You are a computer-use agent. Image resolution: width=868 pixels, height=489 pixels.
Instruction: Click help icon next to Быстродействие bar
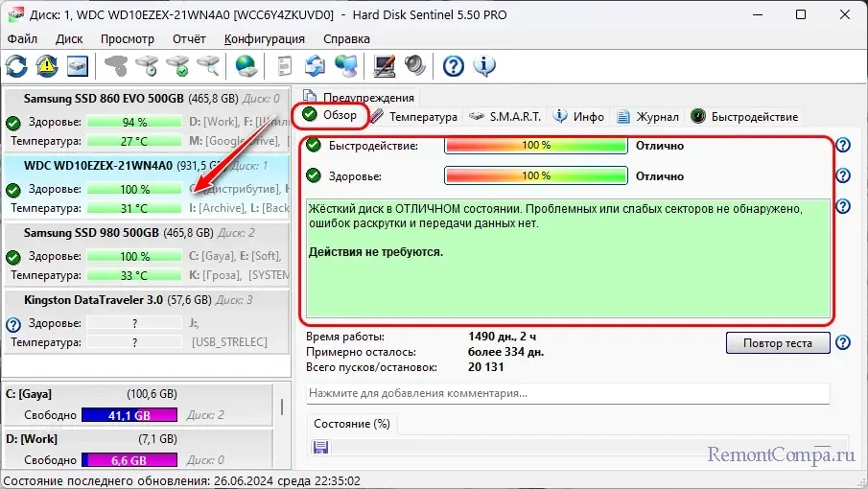click(x=843, y=146)
